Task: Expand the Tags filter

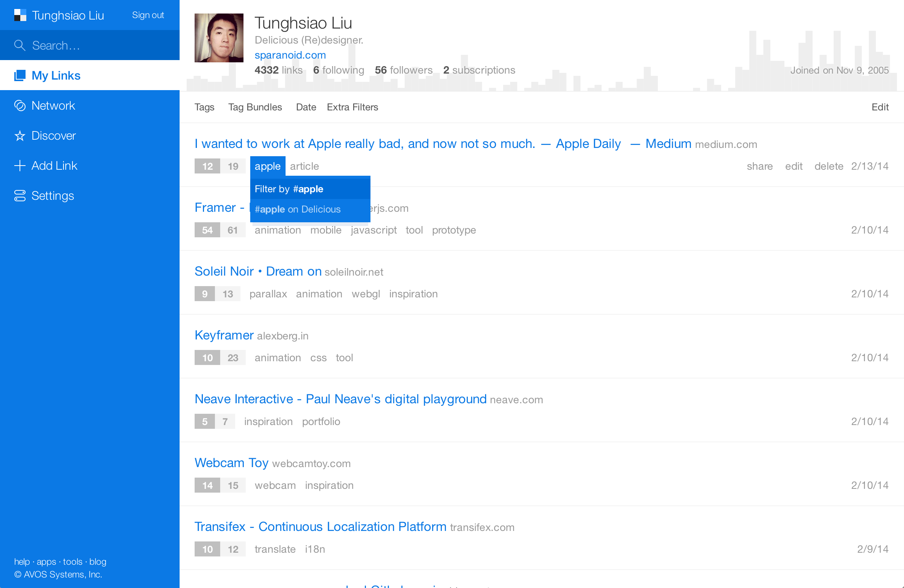Action: click(x=204, y=107)
